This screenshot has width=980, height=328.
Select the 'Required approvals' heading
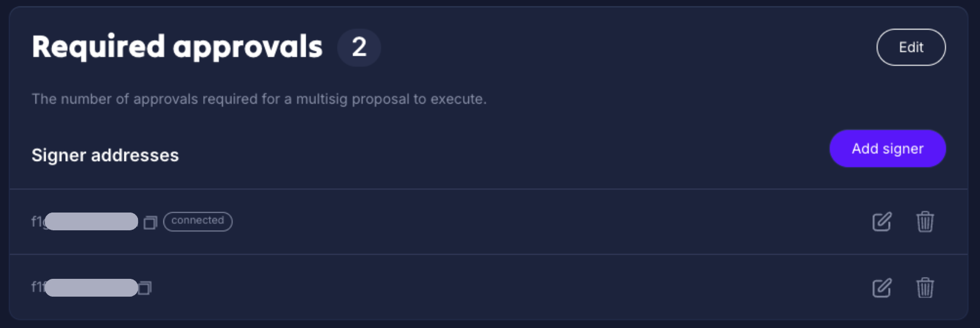[x=176, y=47]
